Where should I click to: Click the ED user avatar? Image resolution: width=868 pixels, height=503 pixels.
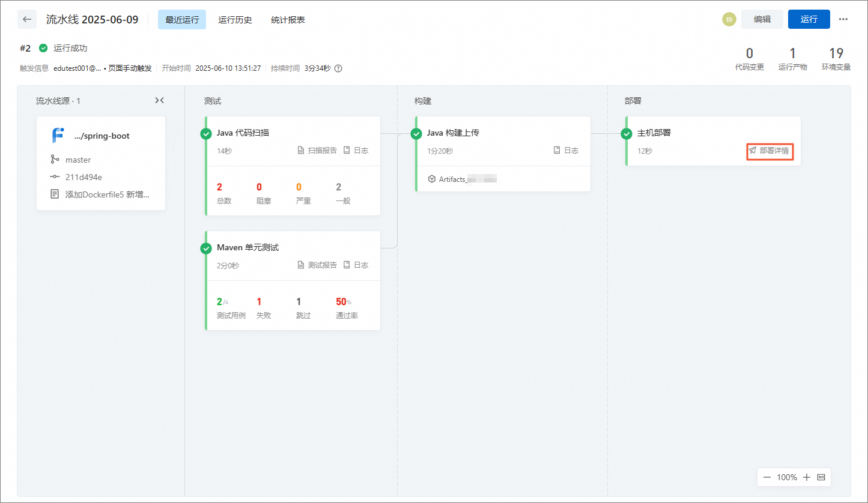coord(729,19)
